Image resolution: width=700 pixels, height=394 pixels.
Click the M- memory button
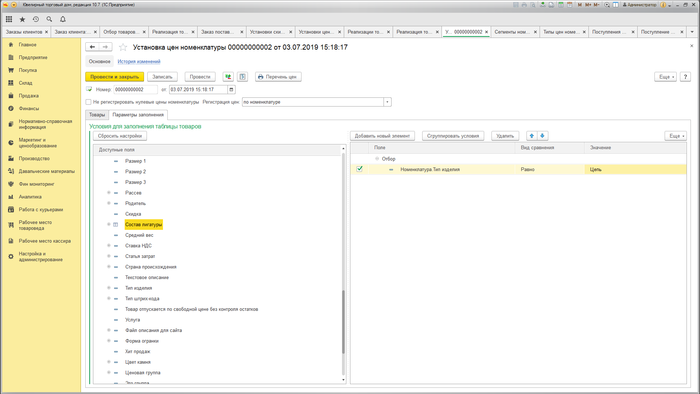[x=596, y=5]
